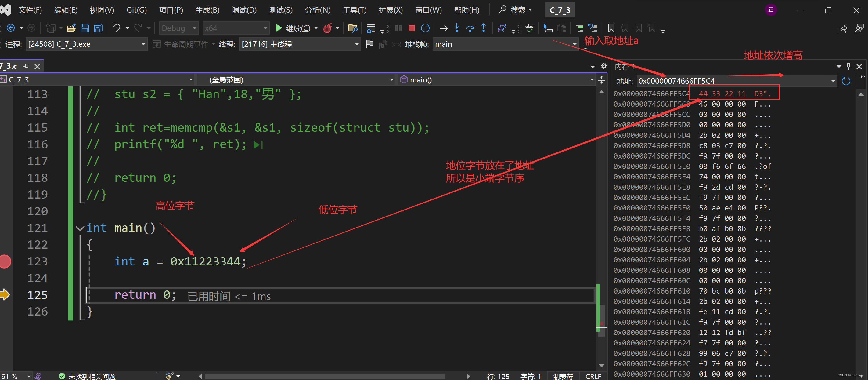Click the split editor icon by the navigation bar

pos(601,80)
